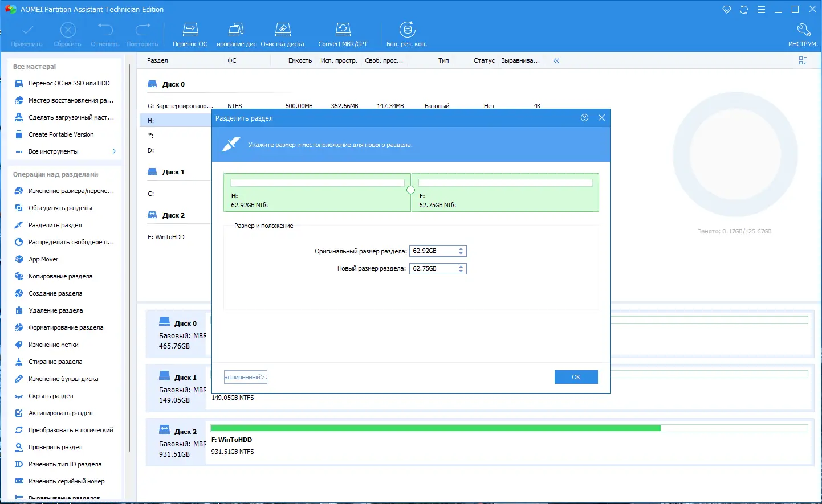Screen dimensions: 822x504
Task: Click the Undo (Отменить) toolbar icon
Action: [105, 35]
